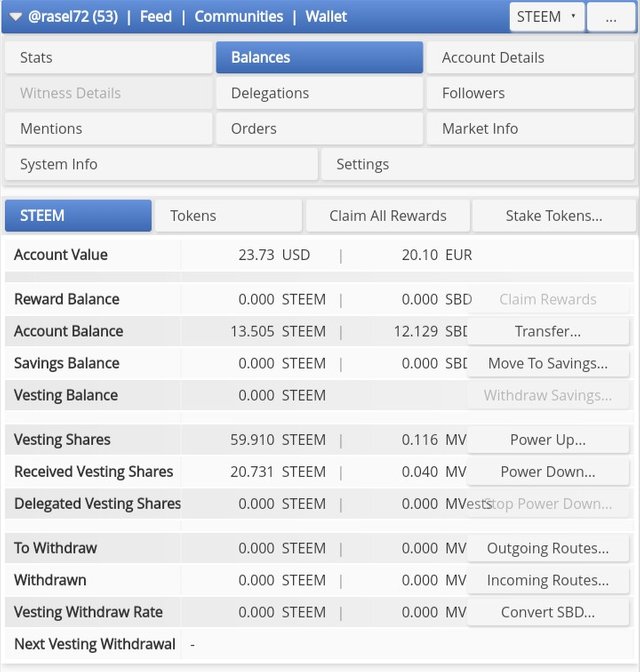Image resolution: width=640 pixels, height=672 pixels.
Task: Open the STEEM chain dropdown
Action: [x=547, y=17]
